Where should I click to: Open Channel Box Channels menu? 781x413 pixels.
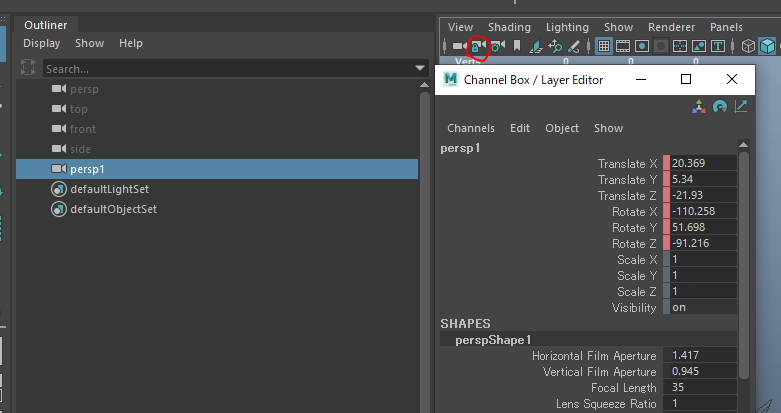click(x=471, y=128)
